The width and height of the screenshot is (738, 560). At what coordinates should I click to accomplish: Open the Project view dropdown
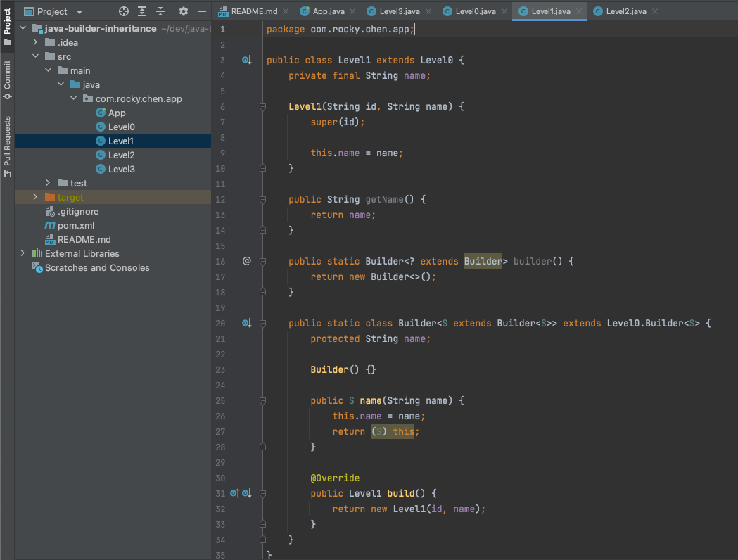click(x=79, y=12)
